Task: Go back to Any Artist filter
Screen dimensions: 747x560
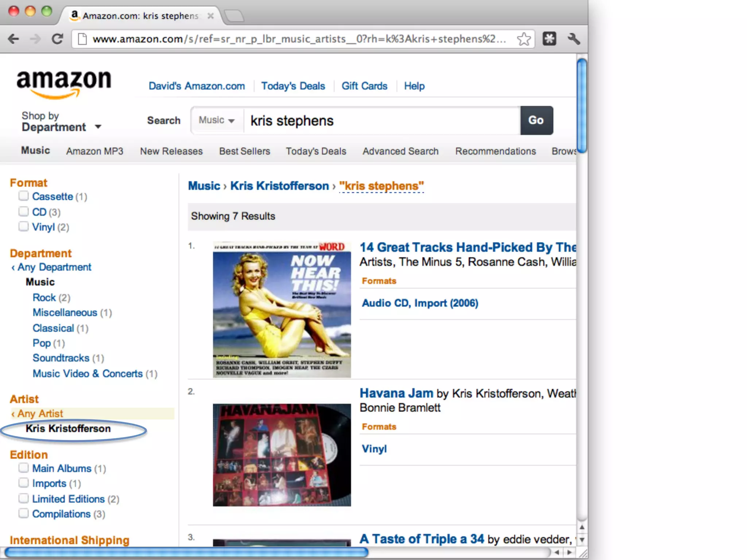Action: click(40, 413)
